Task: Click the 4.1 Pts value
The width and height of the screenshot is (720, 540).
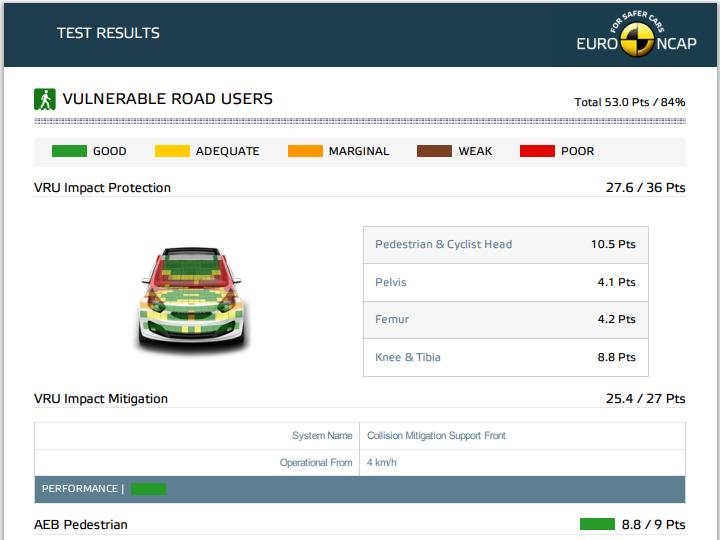Action: 617,282
